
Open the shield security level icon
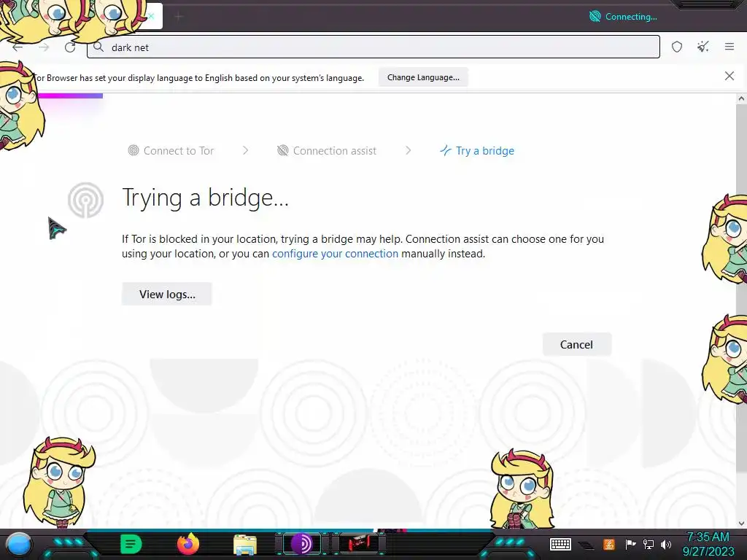coord(677,47)
